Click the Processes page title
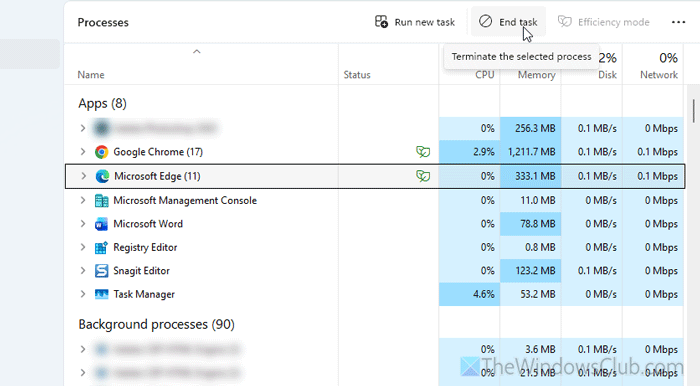 click(x=103, y=22)
